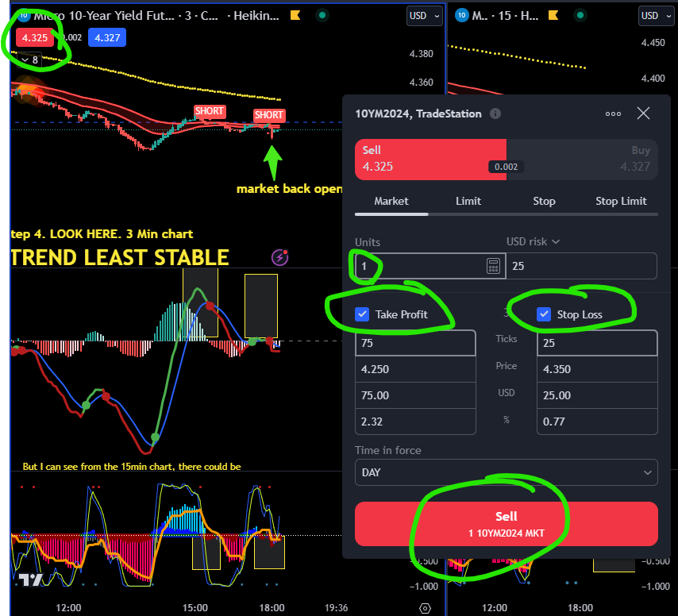678x616 pixels.
Task: Click the second SHORT signal label on chart
Action: point(269,115)
